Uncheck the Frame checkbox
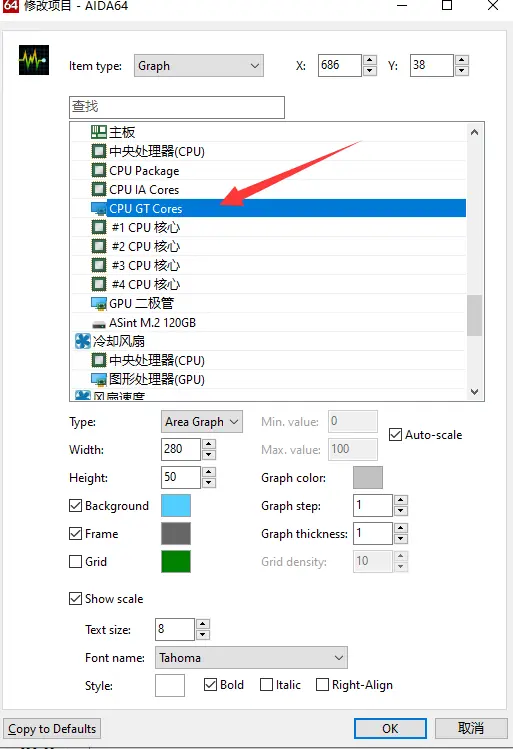 75,533
